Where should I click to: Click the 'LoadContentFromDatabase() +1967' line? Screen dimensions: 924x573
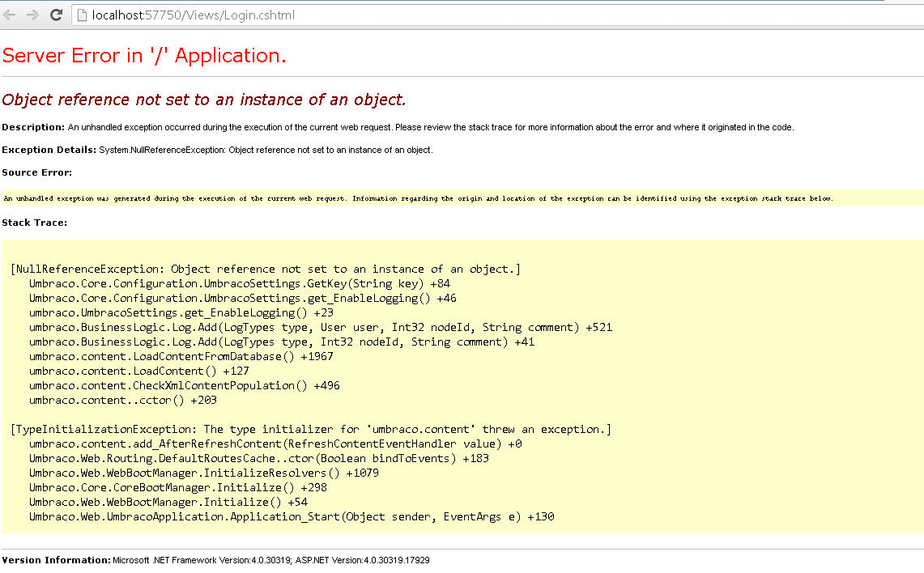point(181,356)
